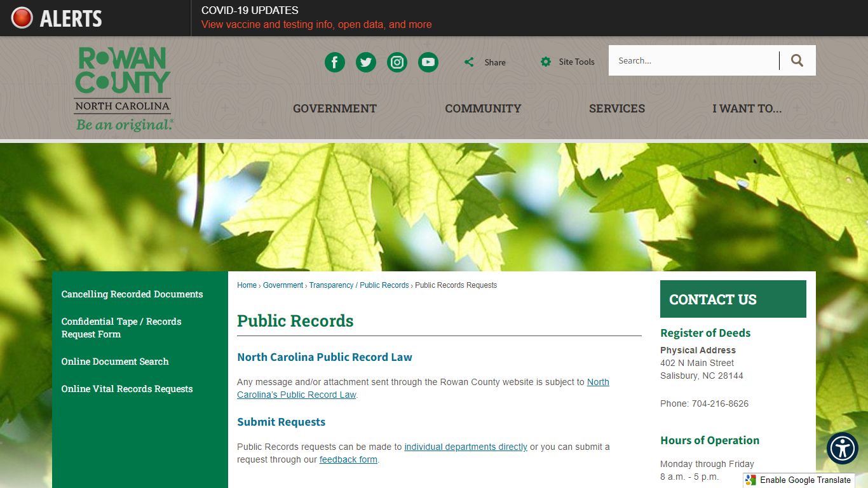This screenshot has height=488, width=868.
Task: Click the Rowan County logo
Action: click(123, 89)
